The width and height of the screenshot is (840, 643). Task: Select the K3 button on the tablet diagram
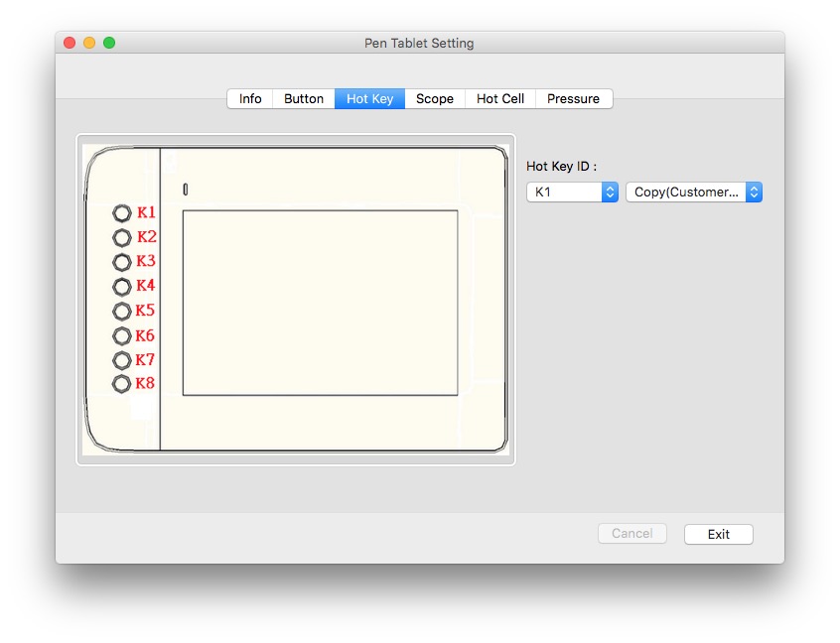122,262
